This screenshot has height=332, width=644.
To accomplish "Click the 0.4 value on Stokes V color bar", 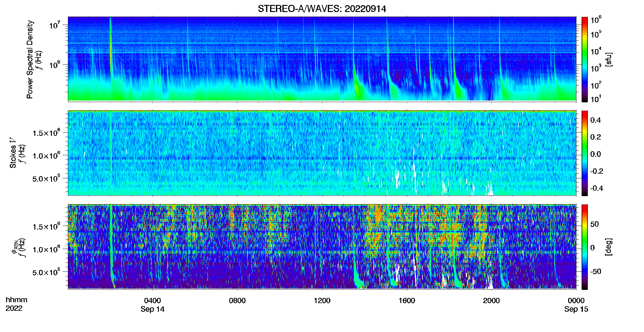I will pos(595,120).
